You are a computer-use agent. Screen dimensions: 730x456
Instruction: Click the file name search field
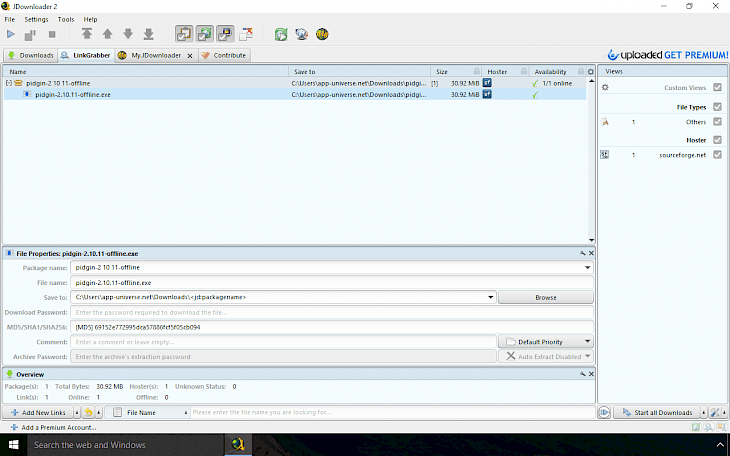coord(392,413)
